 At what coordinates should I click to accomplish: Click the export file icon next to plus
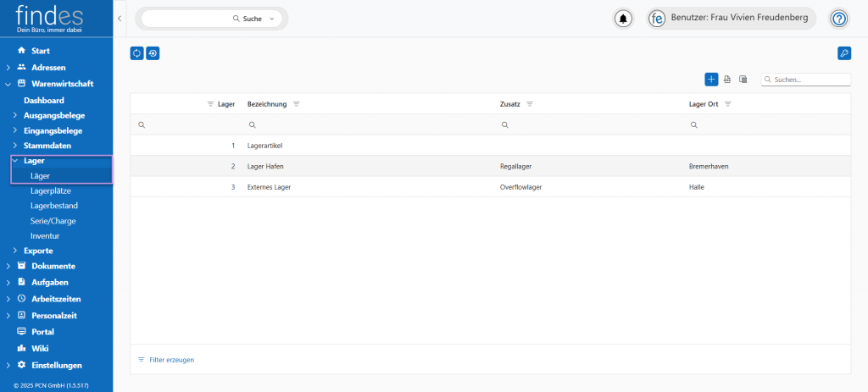(727, 80)
